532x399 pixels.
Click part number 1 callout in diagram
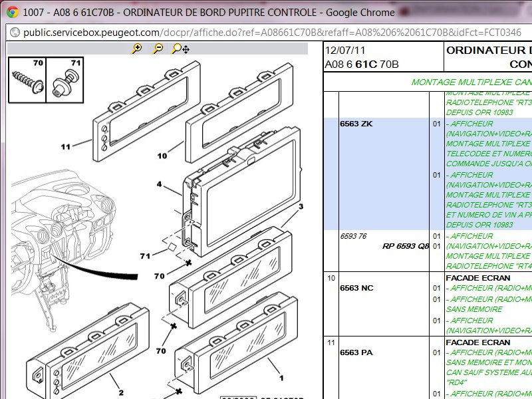[x=281, y=378]
